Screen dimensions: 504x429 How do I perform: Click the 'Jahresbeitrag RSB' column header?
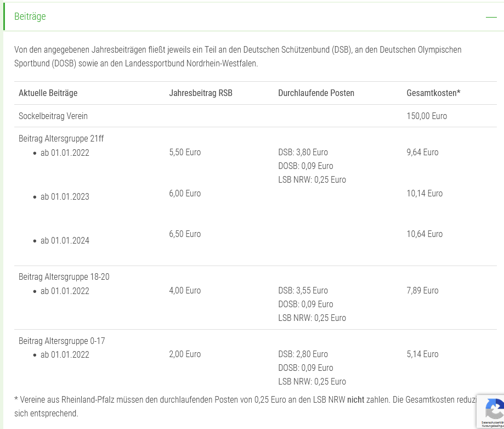(x=201, y=93)
